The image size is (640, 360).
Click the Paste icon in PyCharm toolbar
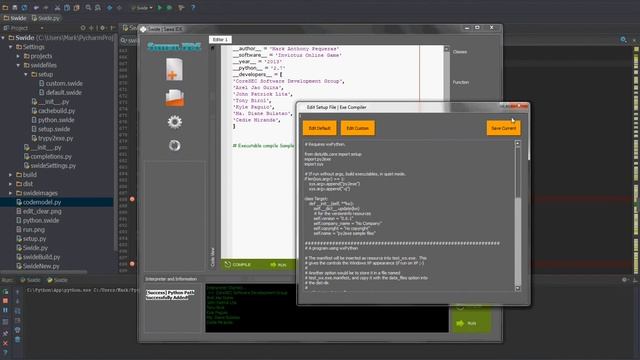tap(76, 7)
